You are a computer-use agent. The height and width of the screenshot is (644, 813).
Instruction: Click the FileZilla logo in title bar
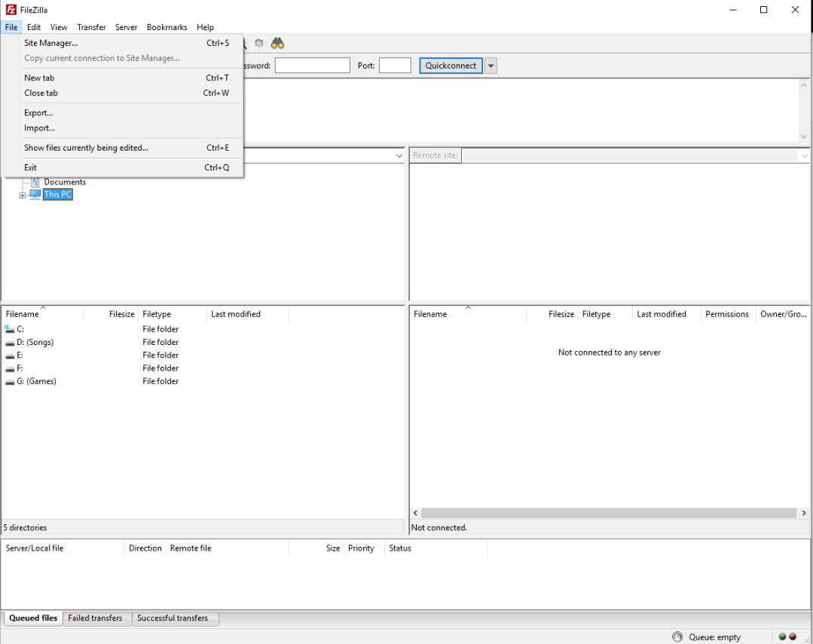pyautogui.click(x=11, y=10)
